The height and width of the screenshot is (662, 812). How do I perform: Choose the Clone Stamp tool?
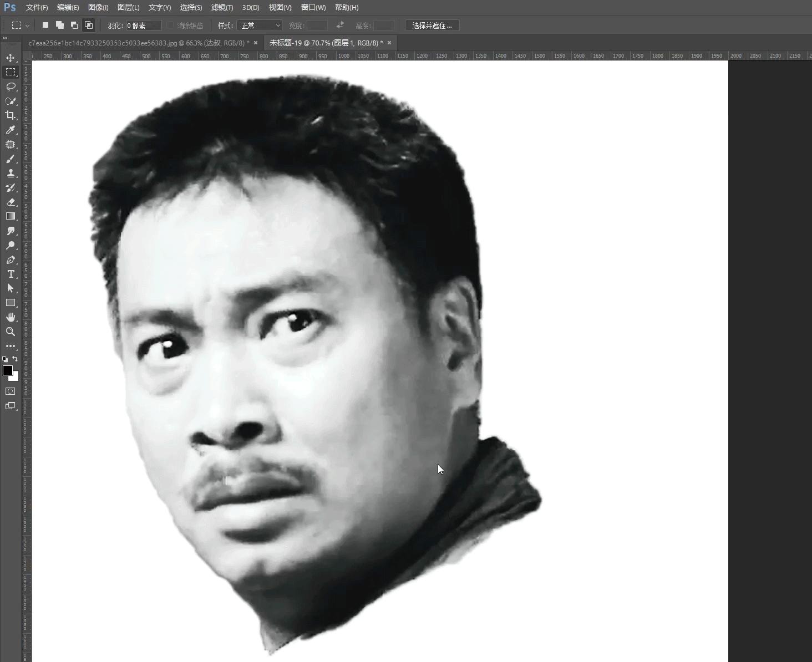click(x=11, y=173)
